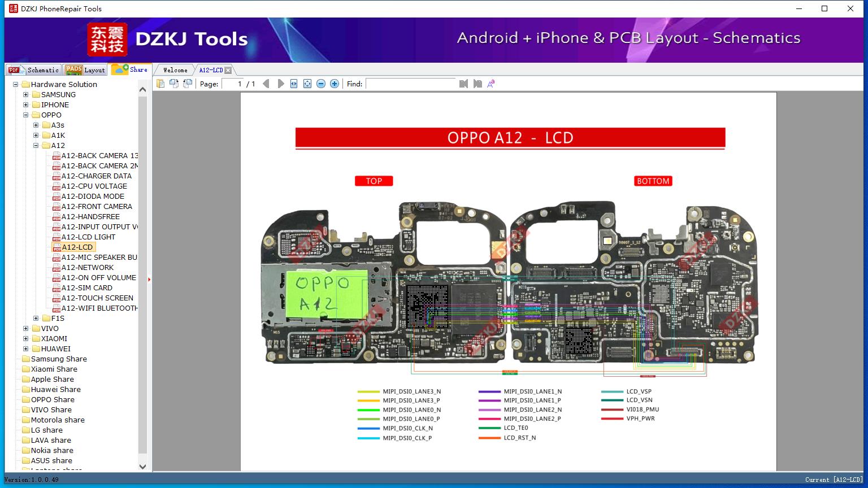This screenshot has height=488, width=868.
Task: Open the A12-TOUCH SCREEN file
Action: point(97,298)
